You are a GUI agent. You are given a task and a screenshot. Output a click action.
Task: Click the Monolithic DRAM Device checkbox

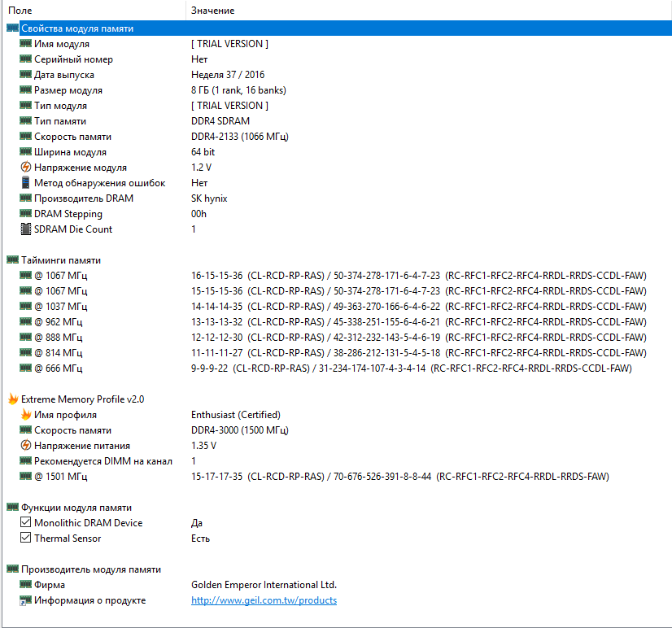[x=26, y=522]
